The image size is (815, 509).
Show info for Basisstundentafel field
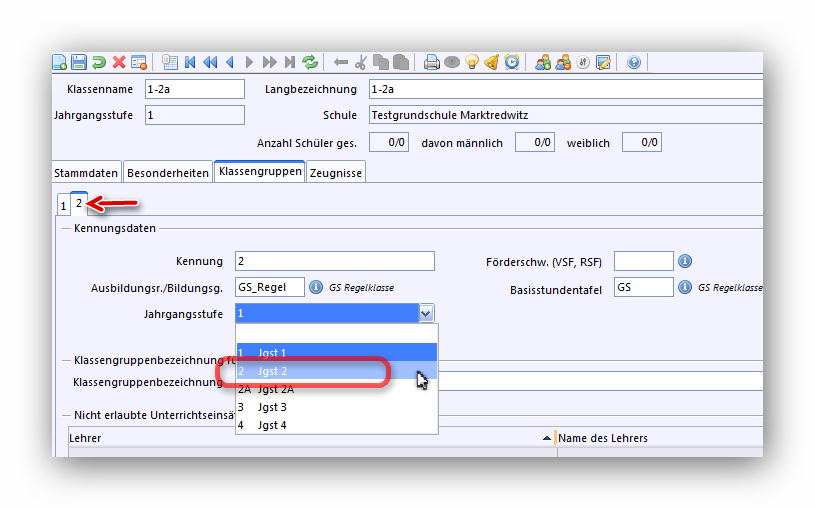[x=685, y=287]
